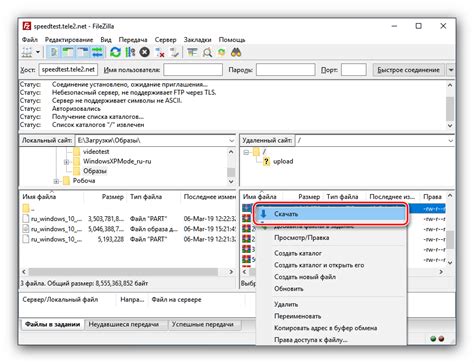Image resolution: width=474 pixels, height=363 pixels.
Task: Click Быстрое соединение button
Action: [408, 70]
